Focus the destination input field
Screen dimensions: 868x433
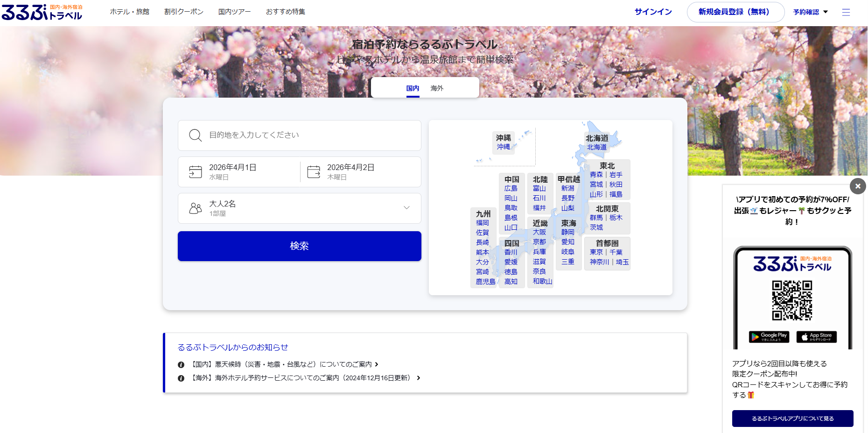point(308,135)
